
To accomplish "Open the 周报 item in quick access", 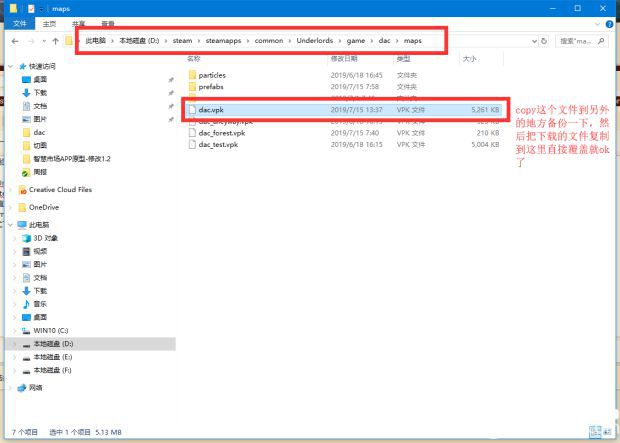I will pos(40,172).
